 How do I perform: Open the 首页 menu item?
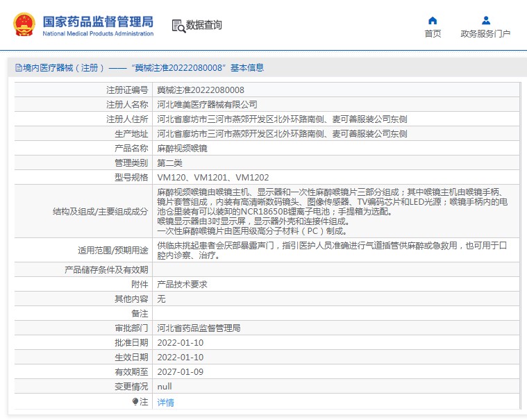(433, 34)
